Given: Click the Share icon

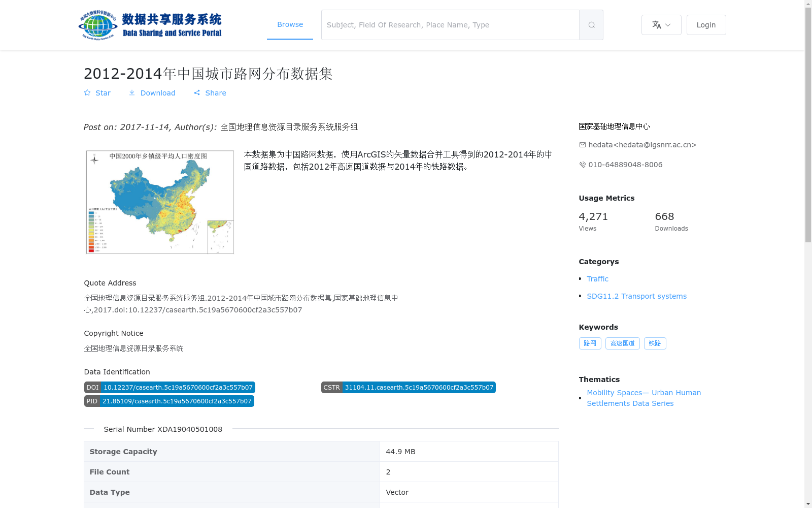Looking at the screenshot, I should pyautogui.click(x=197, y=93).
